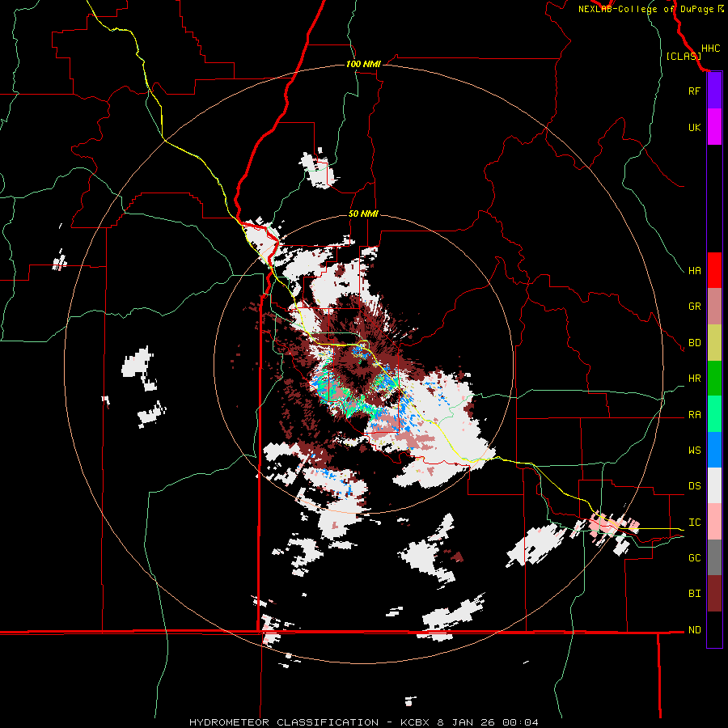Viewport: 728px width, 728px height.
Task: Click the HA legend label
Action: point(694,271)
